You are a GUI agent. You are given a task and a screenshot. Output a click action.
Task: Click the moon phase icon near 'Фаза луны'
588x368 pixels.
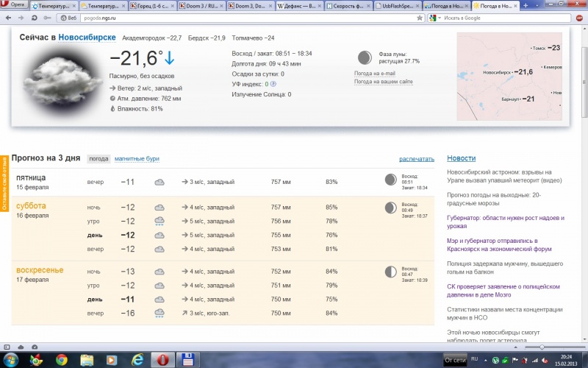[x=365, y=58]
